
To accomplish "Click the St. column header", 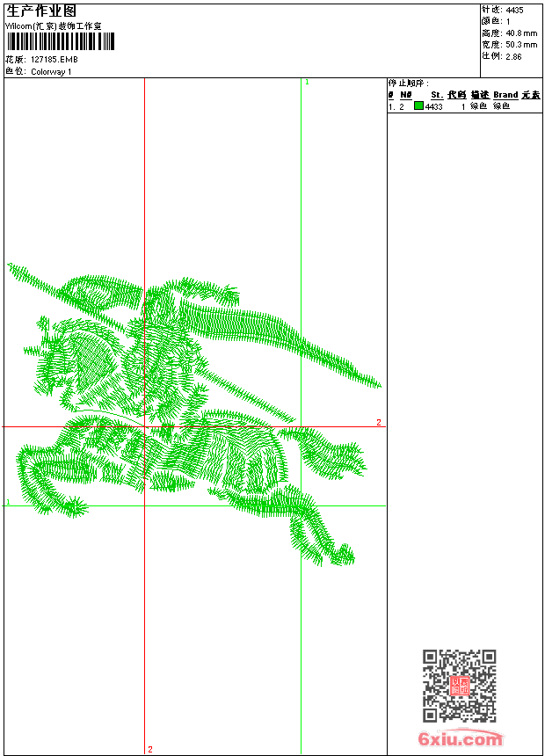I will 436,95.
